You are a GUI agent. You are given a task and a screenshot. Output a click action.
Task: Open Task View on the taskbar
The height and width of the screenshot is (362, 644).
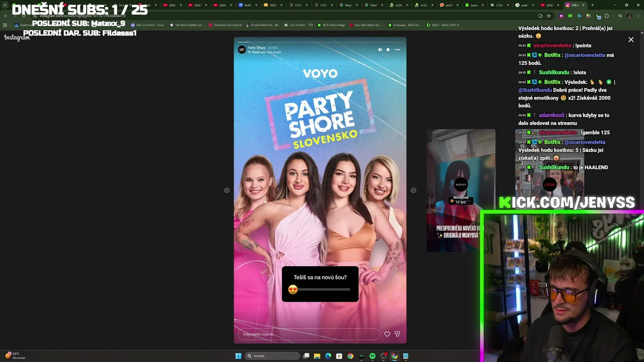(x=306, y=356)
